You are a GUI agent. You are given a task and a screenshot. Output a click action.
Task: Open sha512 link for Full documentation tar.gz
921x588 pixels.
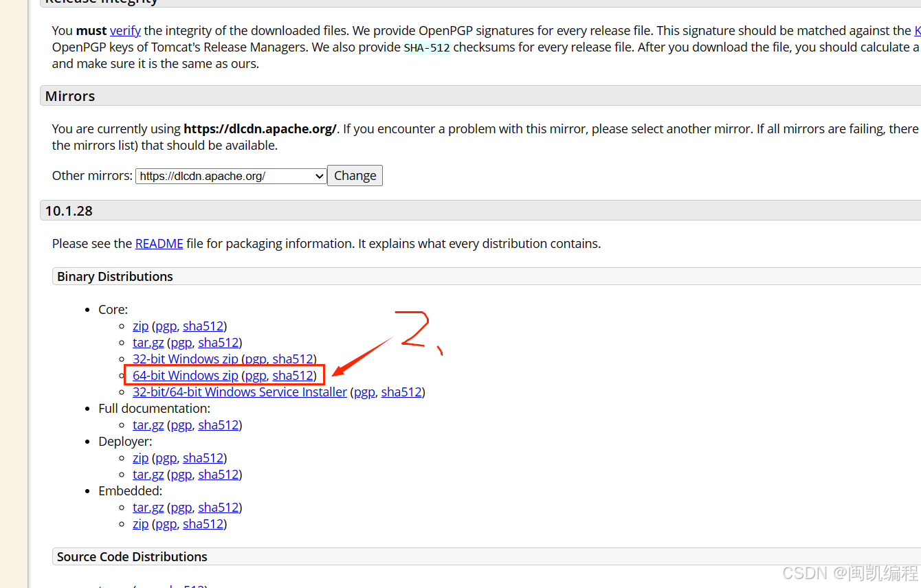point(219,425)
